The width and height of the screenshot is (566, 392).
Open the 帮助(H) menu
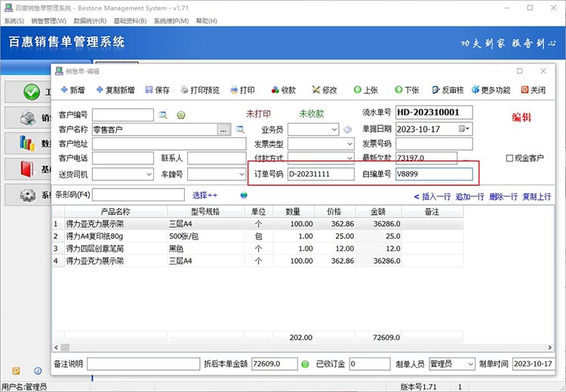tap(207, 21)
